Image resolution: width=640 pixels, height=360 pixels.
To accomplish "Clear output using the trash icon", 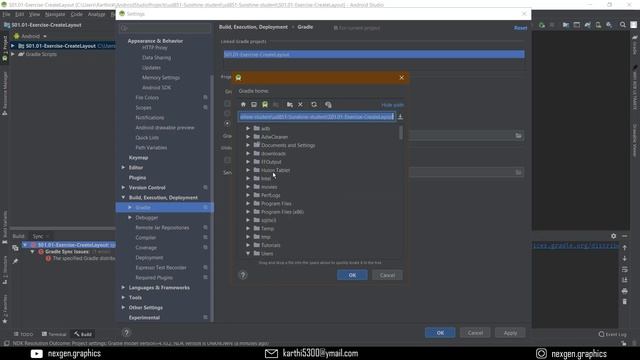I will [x=624, y=302].
